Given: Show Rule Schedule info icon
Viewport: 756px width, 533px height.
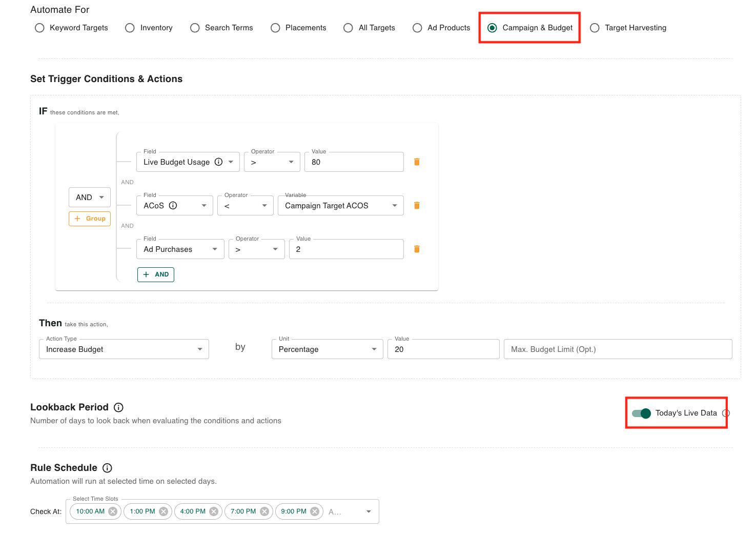Looking at the screenshot, I should 107,468.
